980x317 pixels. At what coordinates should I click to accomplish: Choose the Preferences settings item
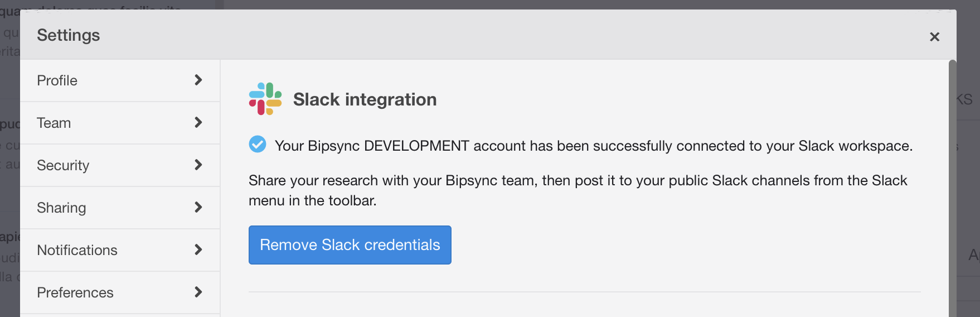pos(120,292)
